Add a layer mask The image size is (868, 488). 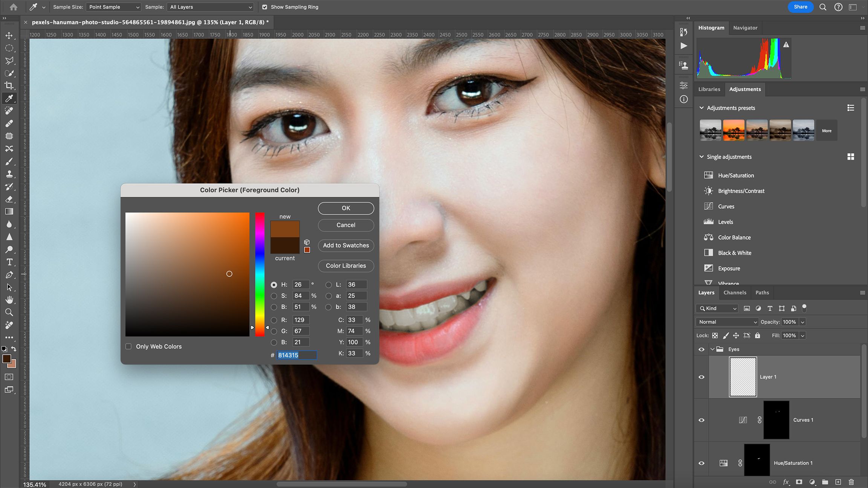tap(799, 482)
